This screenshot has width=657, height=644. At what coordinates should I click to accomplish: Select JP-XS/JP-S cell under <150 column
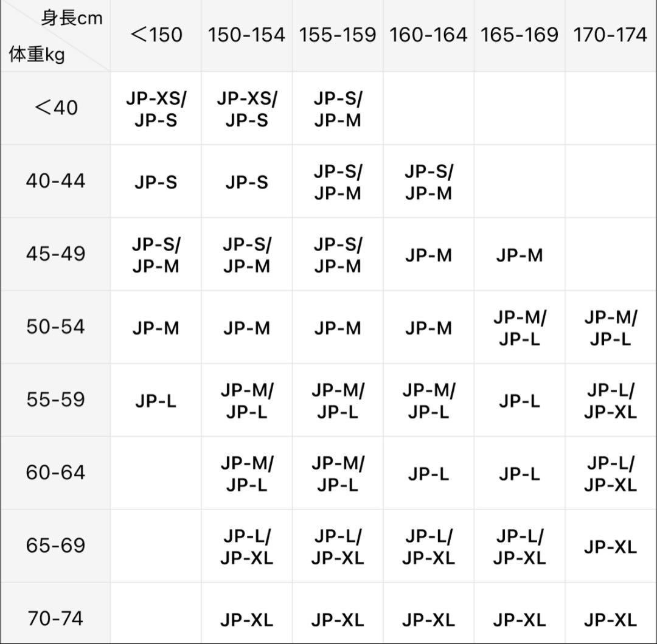click(156, 109)
